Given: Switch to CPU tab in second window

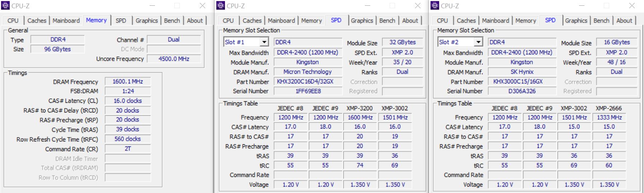Looking at the screenshot, I should 228,20.
